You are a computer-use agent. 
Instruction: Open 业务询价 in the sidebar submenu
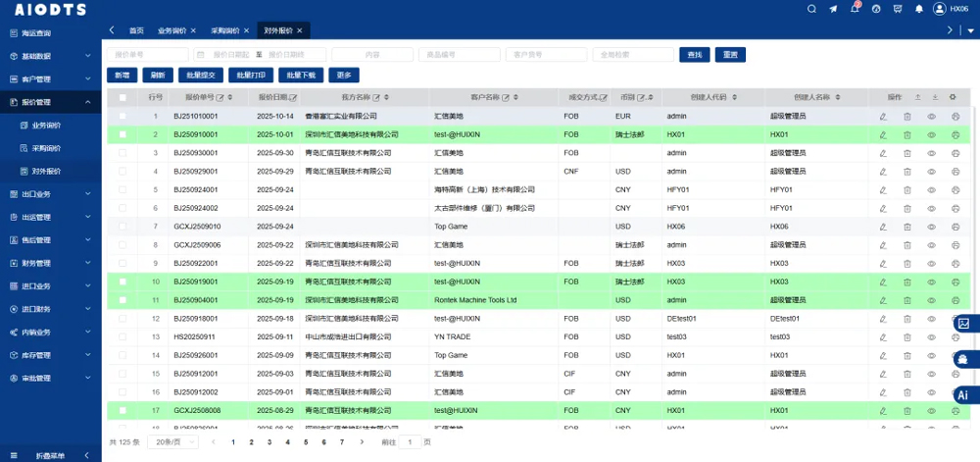coord(47,126)
